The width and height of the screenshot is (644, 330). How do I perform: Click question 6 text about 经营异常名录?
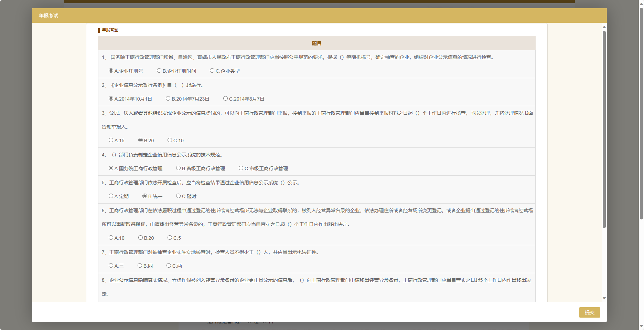click(317, 217)
